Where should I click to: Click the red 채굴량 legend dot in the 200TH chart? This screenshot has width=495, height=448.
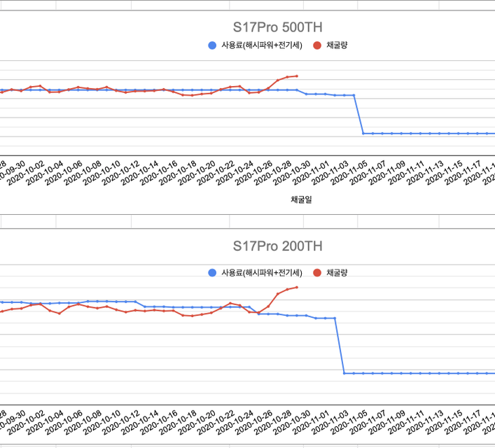[x=317, y=273]
